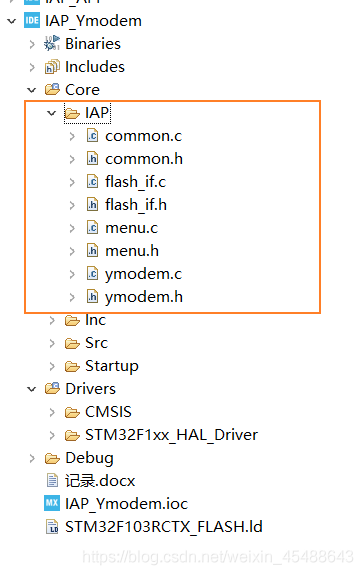Click the flash_if.h header icon
This screenshot has height=575, width=363.
click(x=92, y=205)
